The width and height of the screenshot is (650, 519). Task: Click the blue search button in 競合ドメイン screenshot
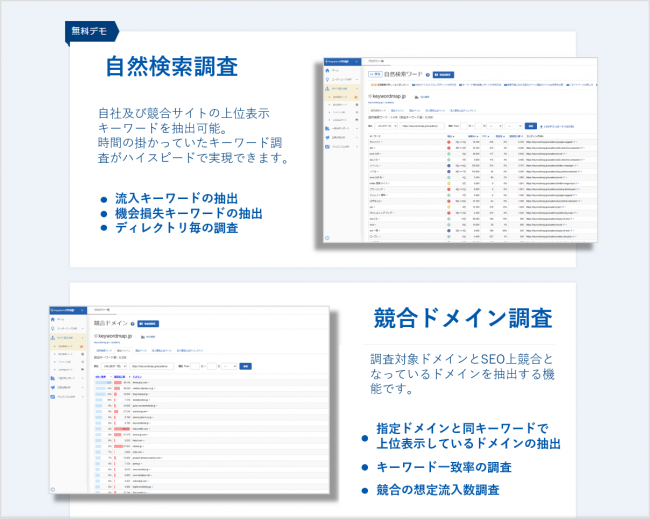[x=246, y=366]
